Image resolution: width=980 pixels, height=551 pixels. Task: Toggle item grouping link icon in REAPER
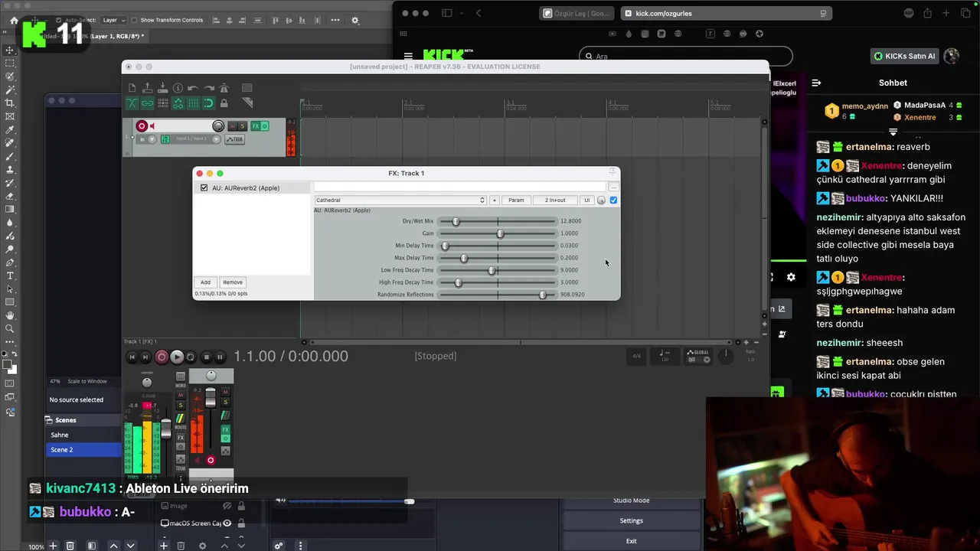tap(148, 103)
